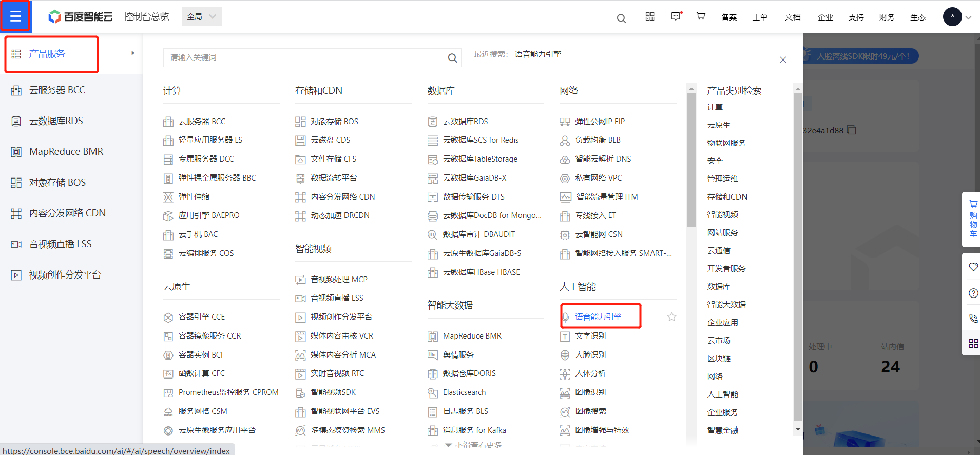980x455 pixels.
Task: Click the phone support icon on right sidebar
Action: tap(973, 319)
